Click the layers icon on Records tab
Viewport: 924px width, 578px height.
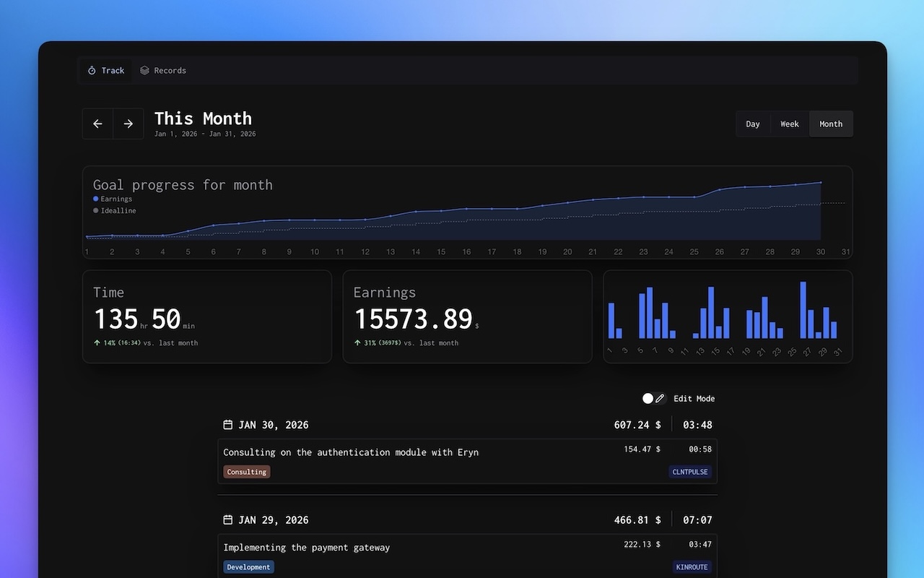click(x=144, y=71)
